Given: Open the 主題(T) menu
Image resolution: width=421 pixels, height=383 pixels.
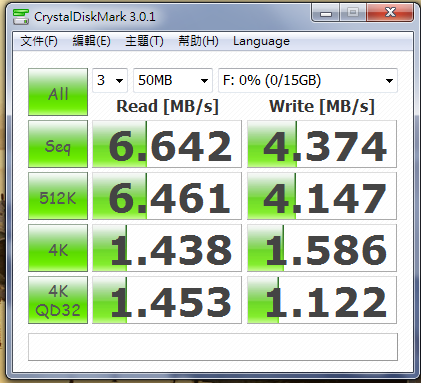Looking at the screenshot, I should coord(144,41).
